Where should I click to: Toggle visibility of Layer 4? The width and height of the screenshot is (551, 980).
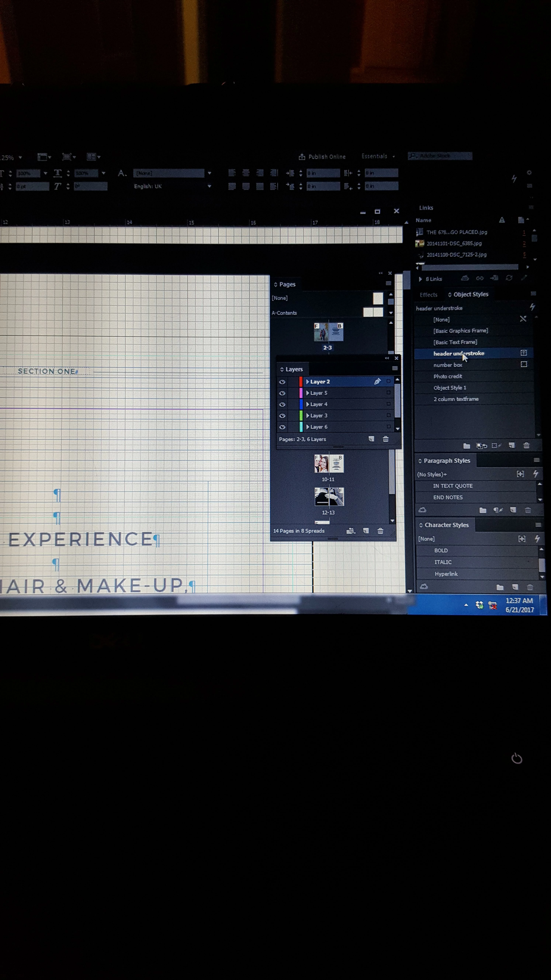(282, 404)
